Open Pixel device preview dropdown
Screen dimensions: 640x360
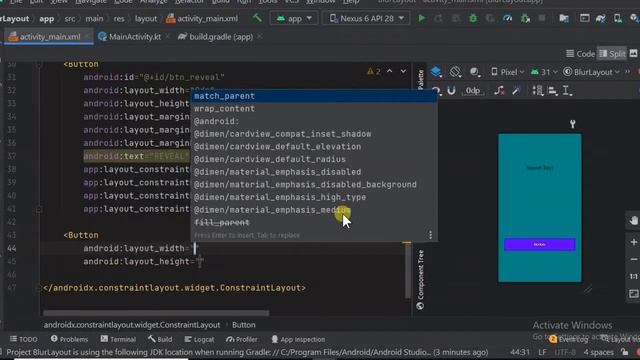[x=507, y=72]
